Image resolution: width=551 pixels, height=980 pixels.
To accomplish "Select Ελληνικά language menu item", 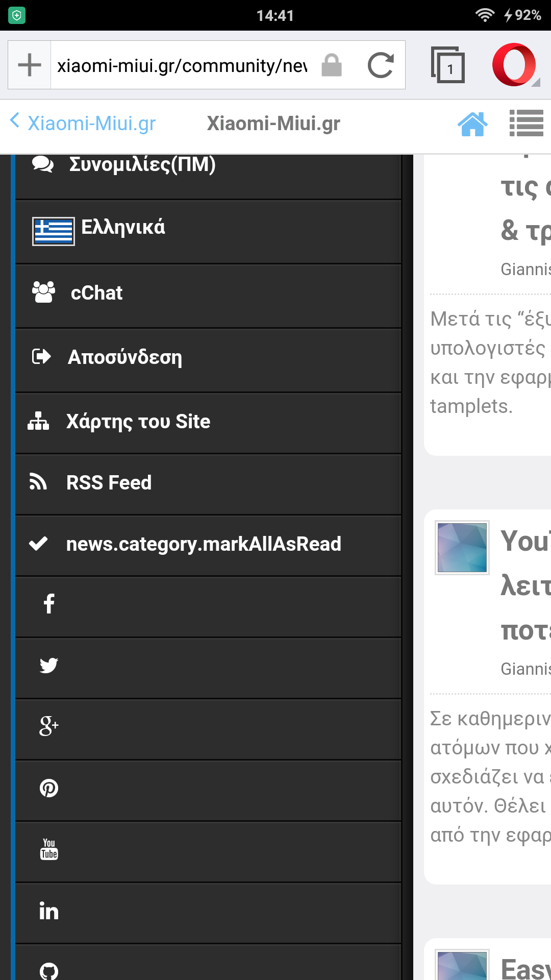I will pyautogui.click(x=123, y=228).
